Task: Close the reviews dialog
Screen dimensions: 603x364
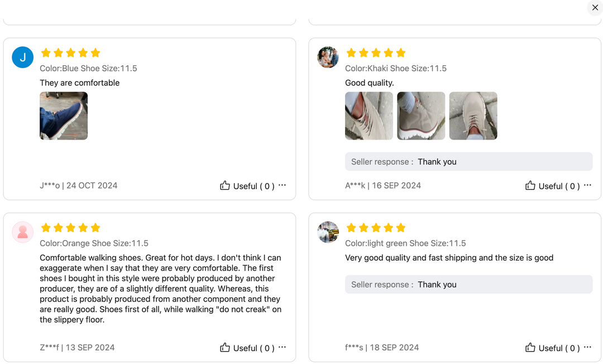Action: point(595,8)
